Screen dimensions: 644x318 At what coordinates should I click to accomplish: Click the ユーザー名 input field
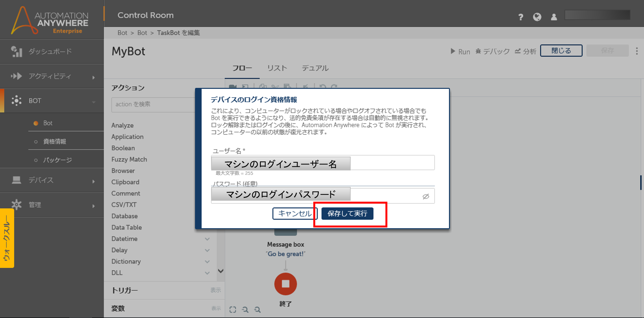(x=323, y=163)
